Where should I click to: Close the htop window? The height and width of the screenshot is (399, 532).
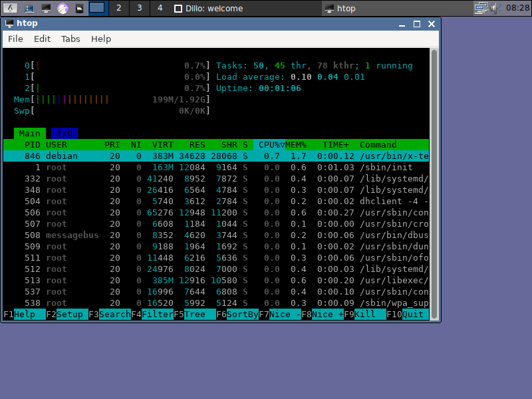click(x=432, y=24)
